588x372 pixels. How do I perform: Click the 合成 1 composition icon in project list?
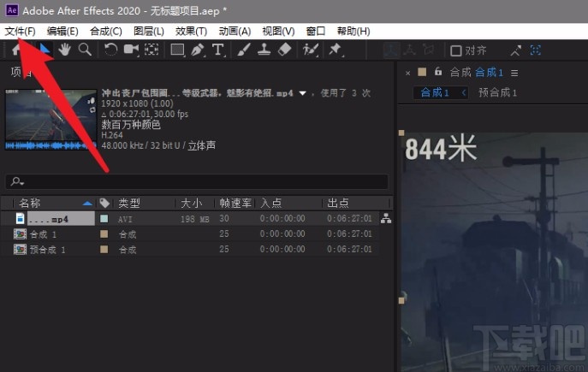[x=20, y=234]
